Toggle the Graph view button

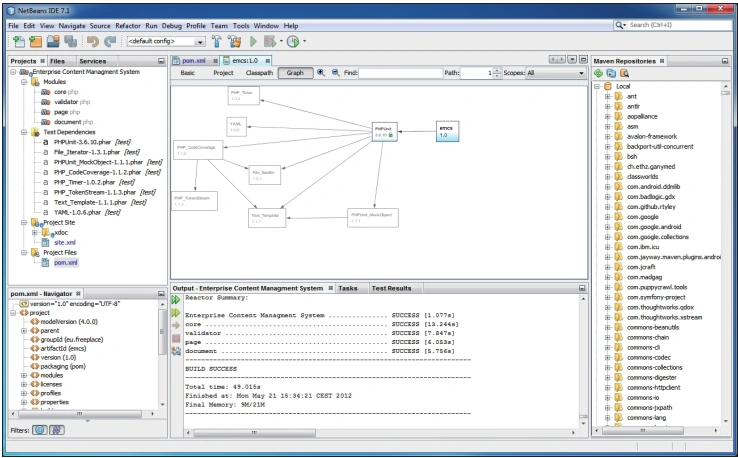coord(295,72)
